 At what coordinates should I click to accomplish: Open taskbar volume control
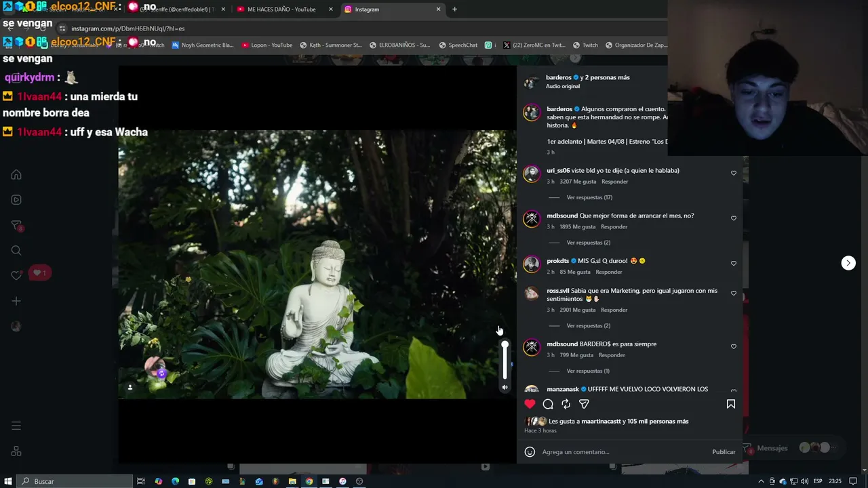[x=804, y=481]
